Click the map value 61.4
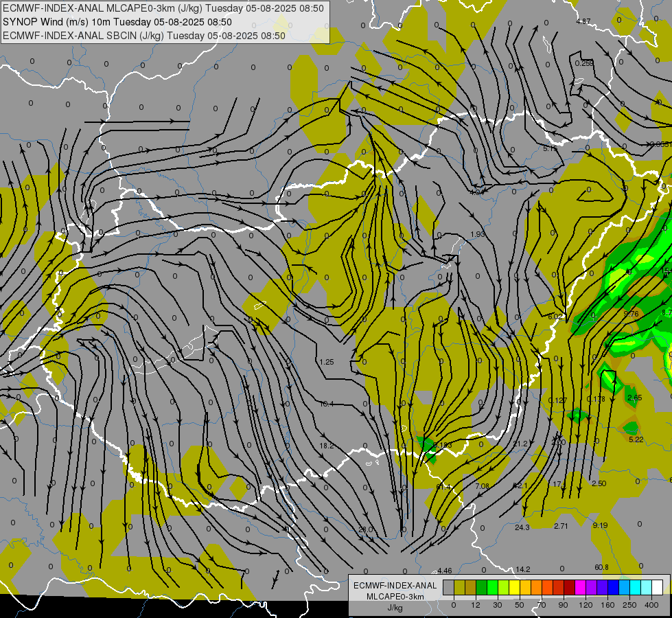This screenshot has height=618, width=672. click(443, 487)
